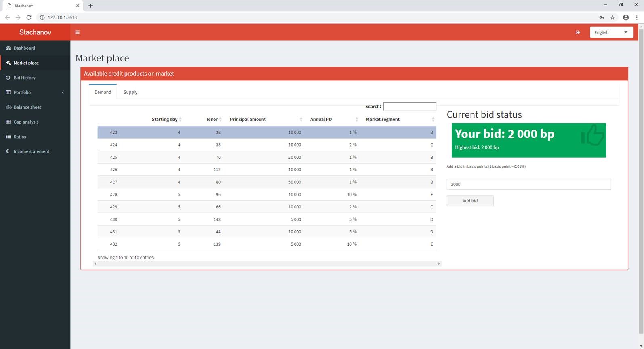Open Dashboard from sidebar menu
The width and height of the screenshot is (644, 349).
click(35, 48)
